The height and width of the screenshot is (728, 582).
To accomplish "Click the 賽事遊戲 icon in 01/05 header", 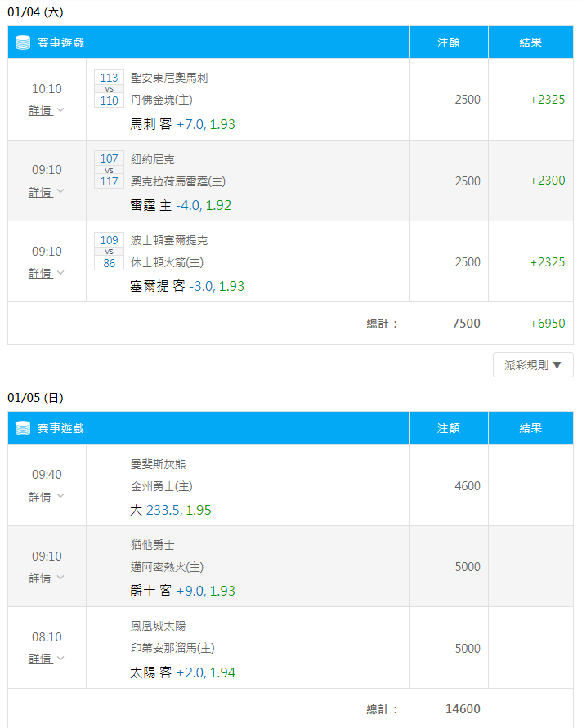I will click(x=23, y=428).
